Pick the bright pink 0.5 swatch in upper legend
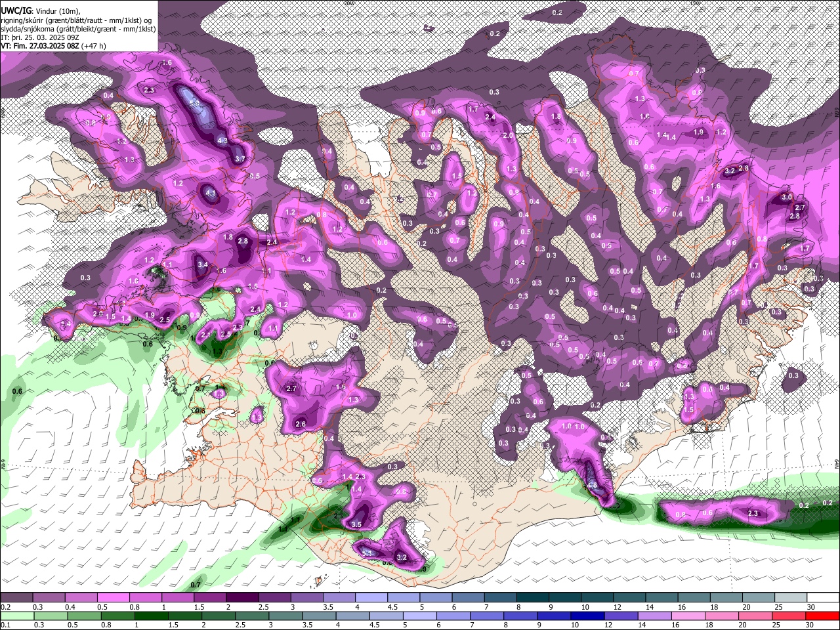This screenshot has height=630, width=840. (113, 598)
